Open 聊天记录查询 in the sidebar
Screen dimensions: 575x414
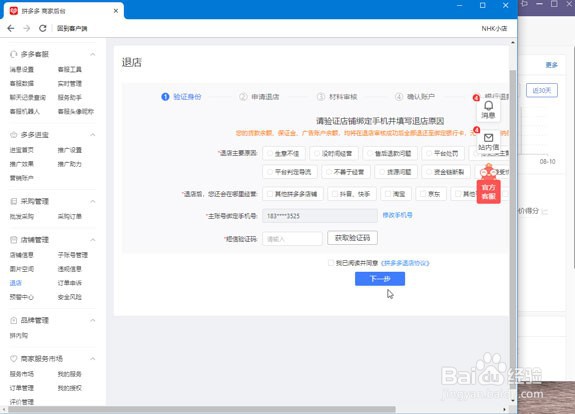28,98
